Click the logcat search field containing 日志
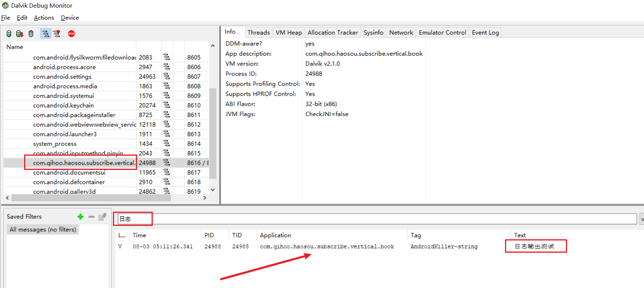644x288 pixels. [x=377, y=219]
